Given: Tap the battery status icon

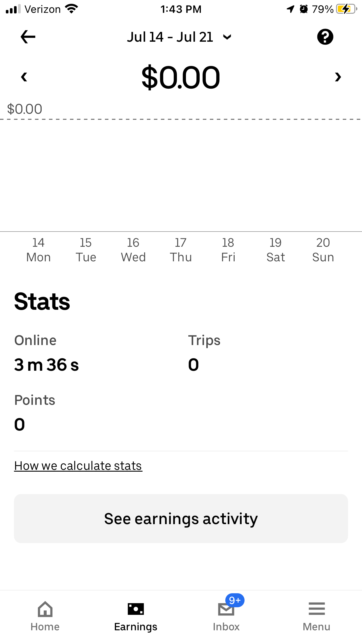Looking at the screenshot, I should (x=346, y=9).
